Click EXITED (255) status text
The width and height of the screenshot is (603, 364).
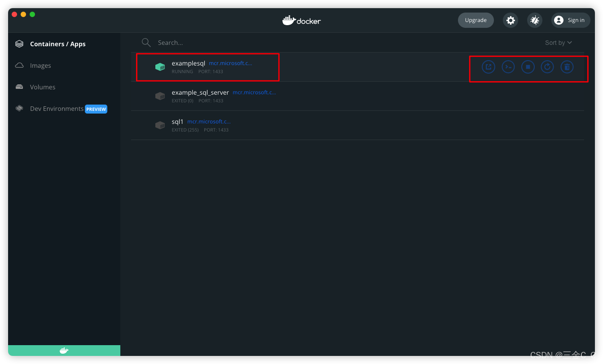coord(185,130)
